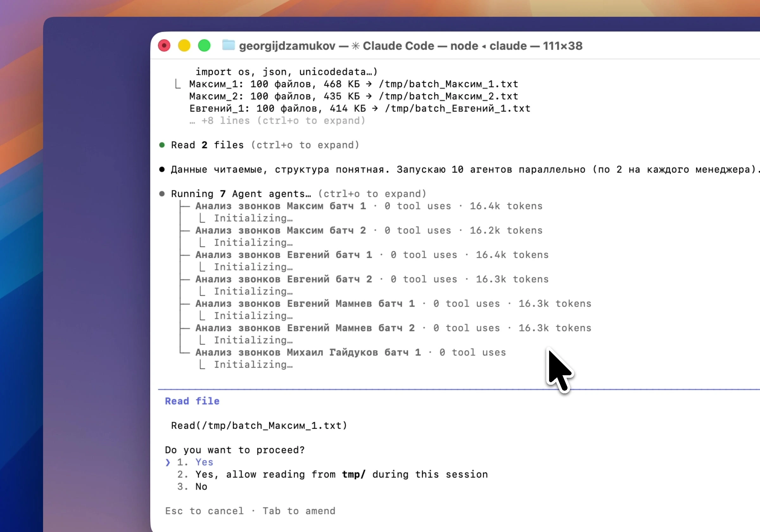
Task: Select Yes, allow reading from tmp/ this session
Action: pyautogui.click(x=341, y=474)
